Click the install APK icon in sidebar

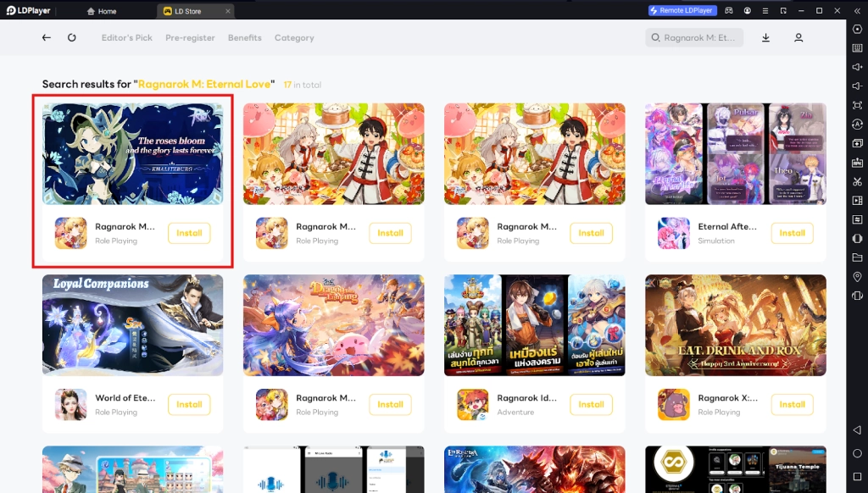(857, 163)
